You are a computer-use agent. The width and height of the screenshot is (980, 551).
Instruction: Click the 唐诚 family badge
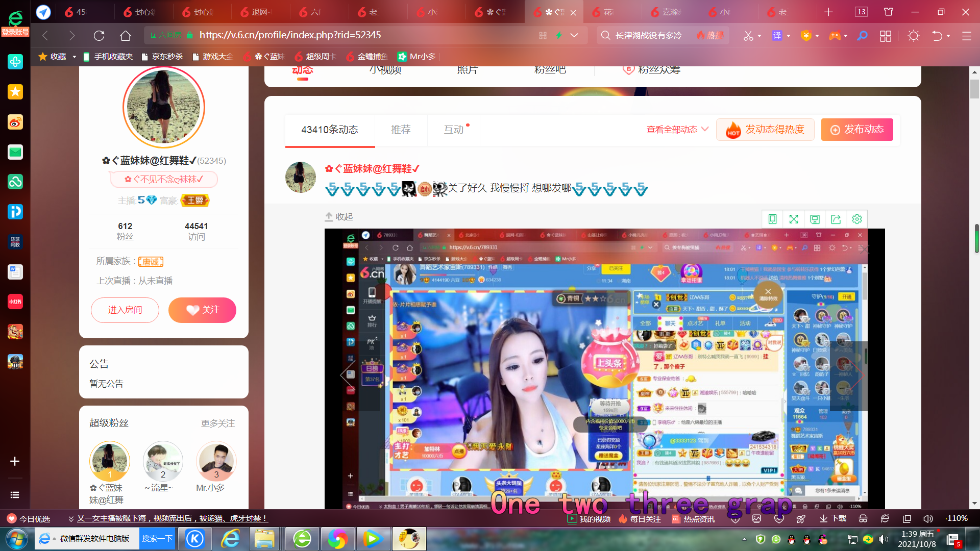(151, 262)
